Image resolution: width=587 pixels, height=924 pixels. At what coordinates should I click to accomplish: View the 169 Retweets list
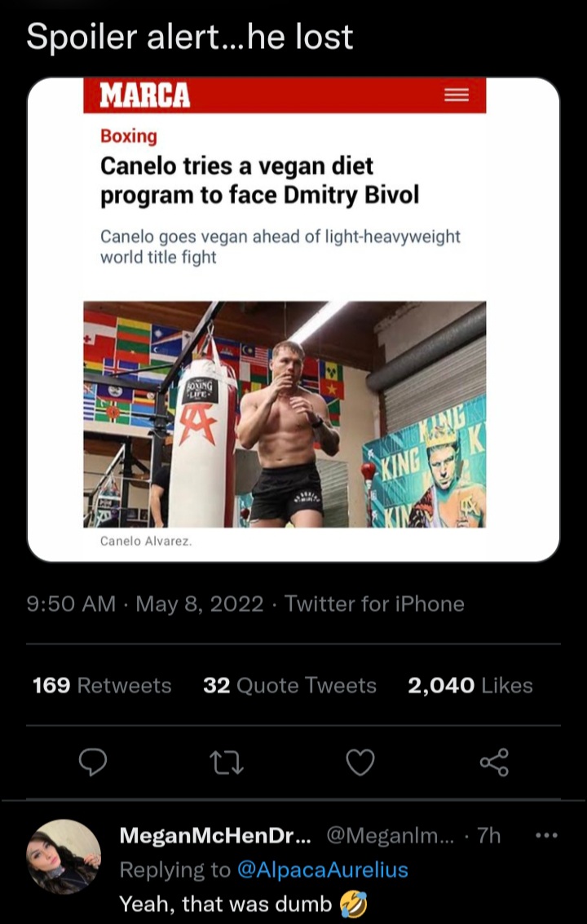coord(102,685)
